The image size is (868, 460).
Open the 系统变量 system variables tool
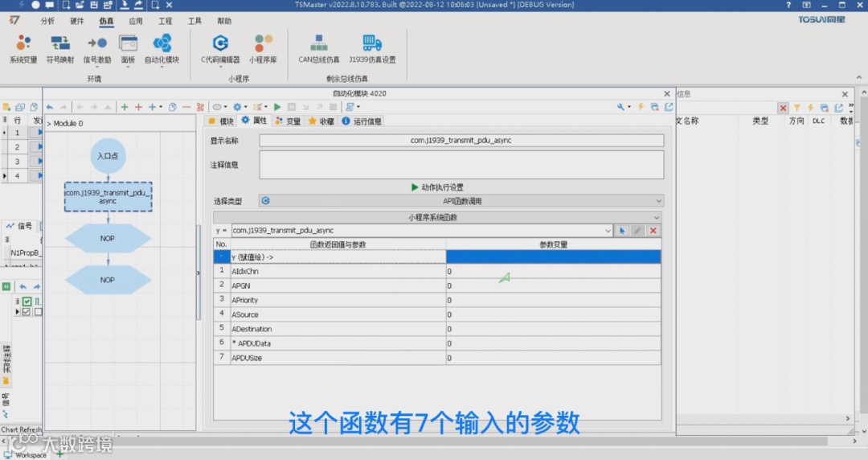[23, 49]
